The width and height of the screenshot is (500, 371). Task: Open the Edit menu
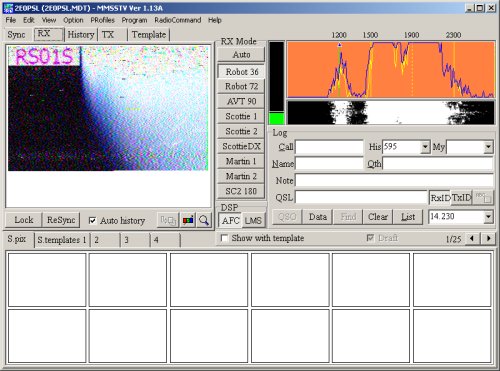[29, 20]
